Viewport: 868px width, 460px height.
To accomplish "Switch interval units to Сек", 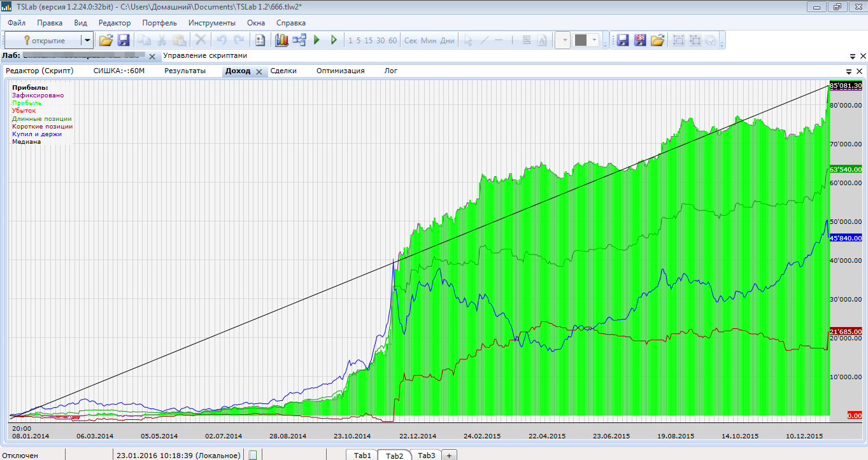I will [x=411, y=40].
